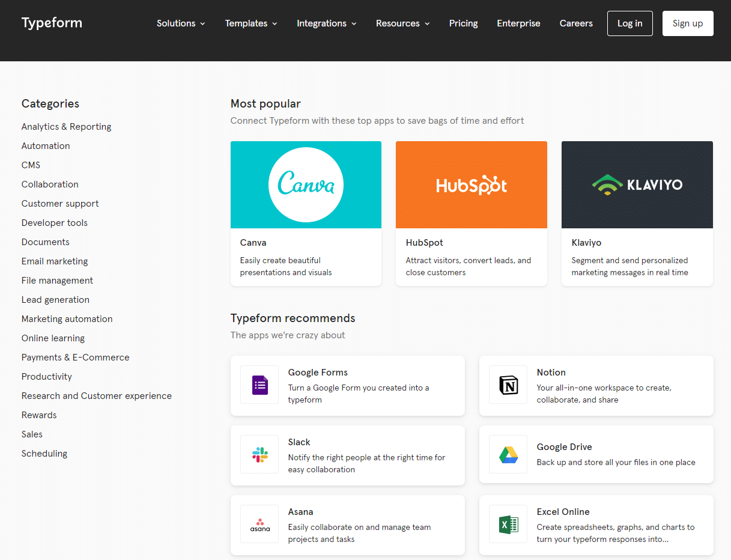Click the Sign up button
The height and width of the screenshot is (560, 731).
point(688,23)
